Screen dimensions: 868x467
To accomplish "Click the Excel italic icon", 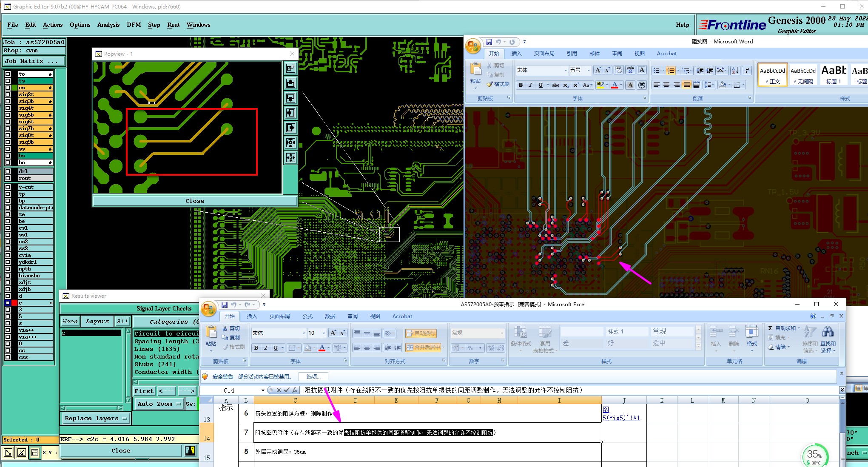I will click(x=266, y=348).
